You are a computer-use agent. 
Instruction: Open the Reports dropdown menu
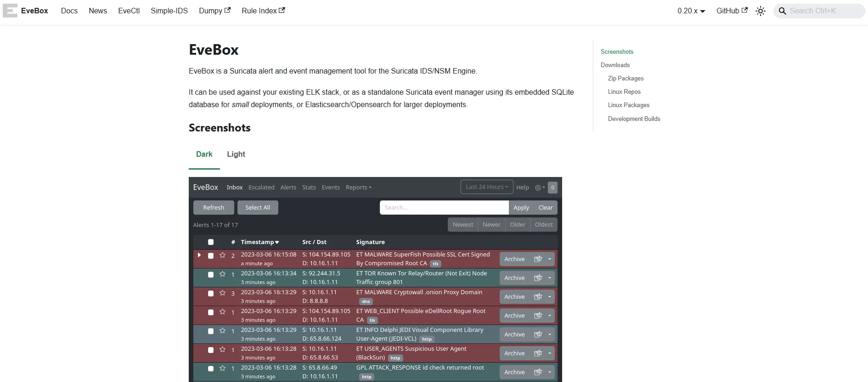[359, 188]
